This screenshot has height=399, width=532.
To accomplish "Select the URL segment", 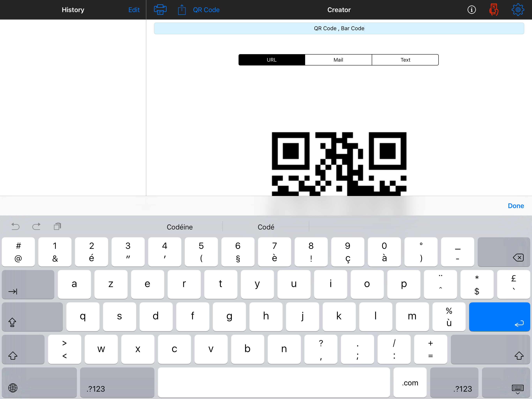I will [x=271, y=60].
